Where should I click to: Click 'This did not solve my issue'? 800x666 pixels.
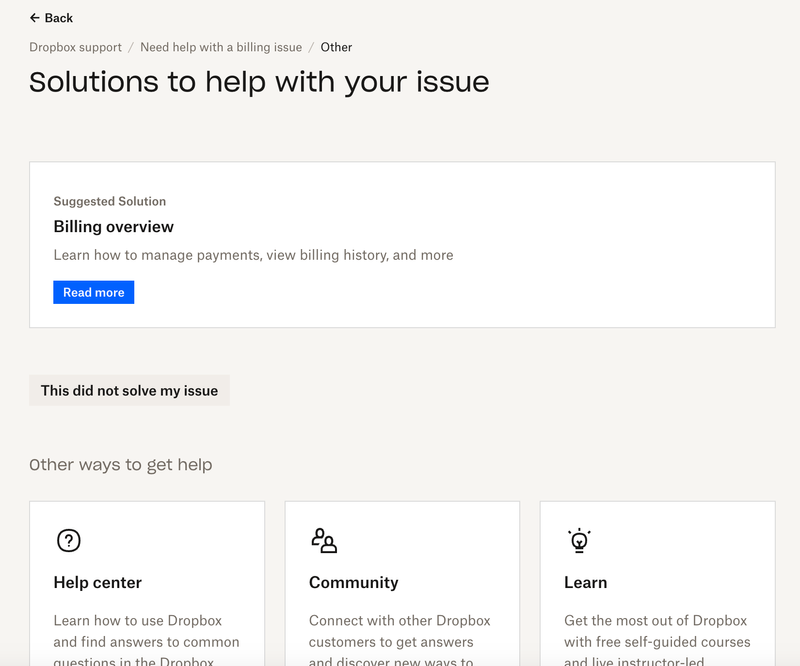click(129, 391)
